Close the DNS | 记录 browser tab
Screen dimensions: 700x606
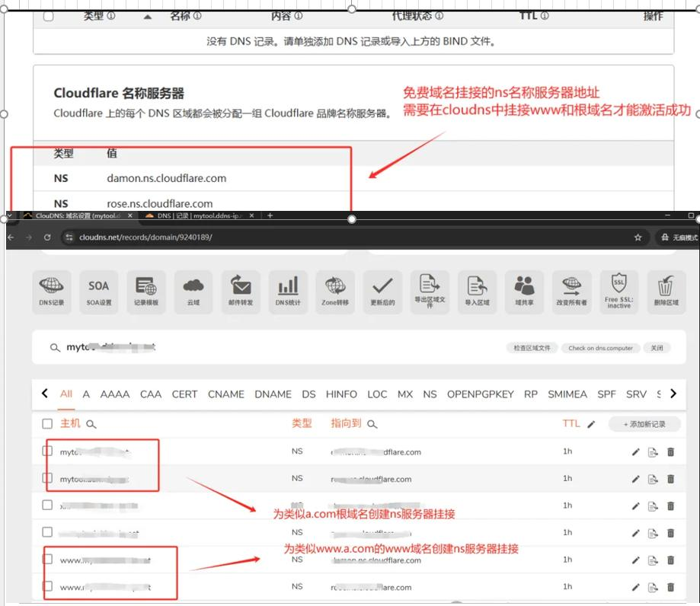point(251,215)
